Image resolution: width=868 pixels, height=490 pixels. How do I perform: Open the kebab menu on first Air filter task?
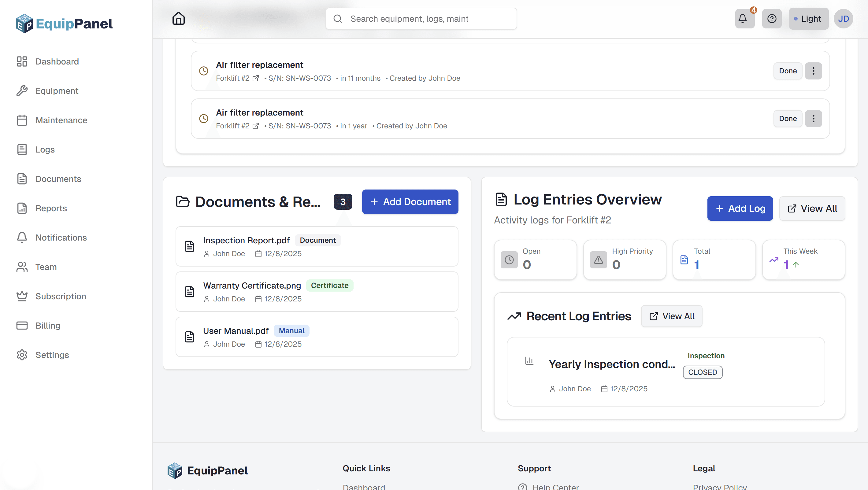tap(814, 71)
